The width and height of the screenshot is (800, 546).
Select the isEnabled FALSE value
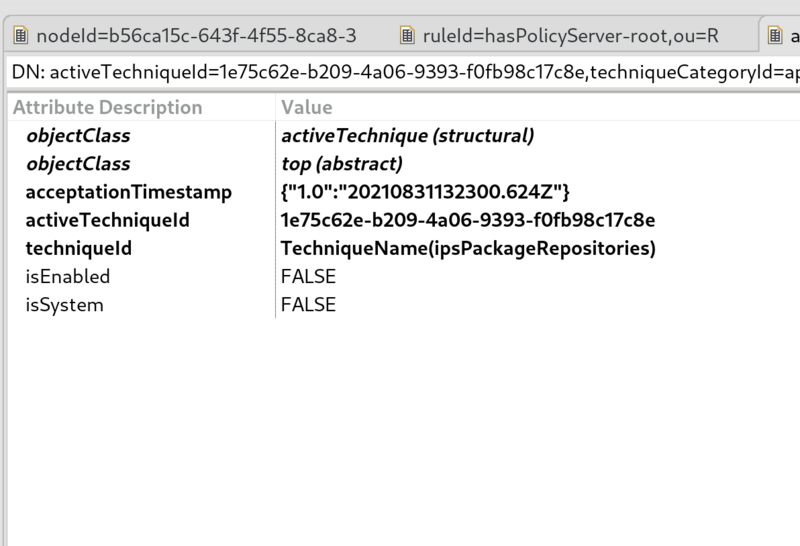point(308,277)
